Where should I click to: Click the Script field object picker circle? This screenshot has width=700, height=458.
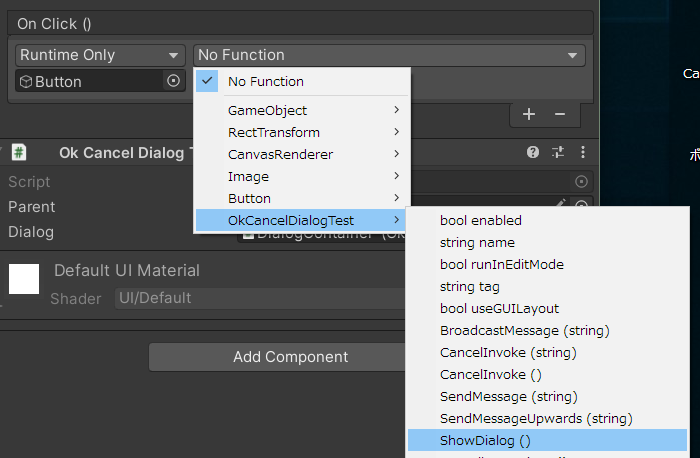click(581, 181)
